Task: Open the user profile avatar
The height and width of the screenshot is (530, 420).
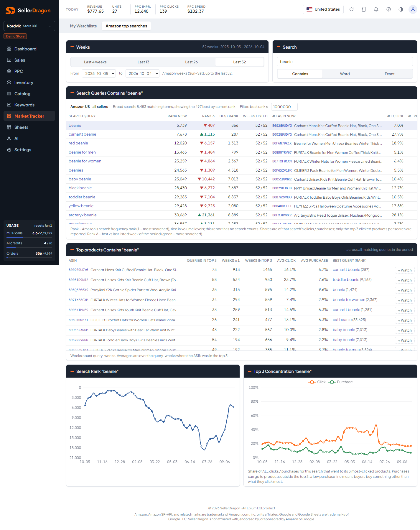Action: point(413,9)
